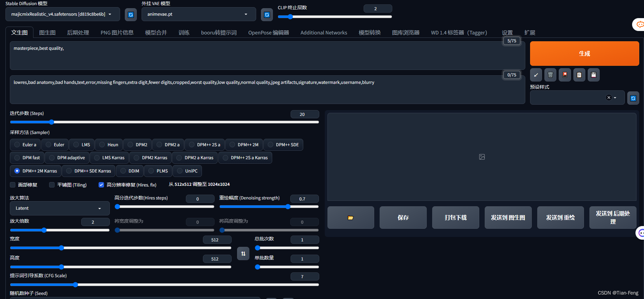Enable the 面部修复 face restore checkbox

pos(13,185)
